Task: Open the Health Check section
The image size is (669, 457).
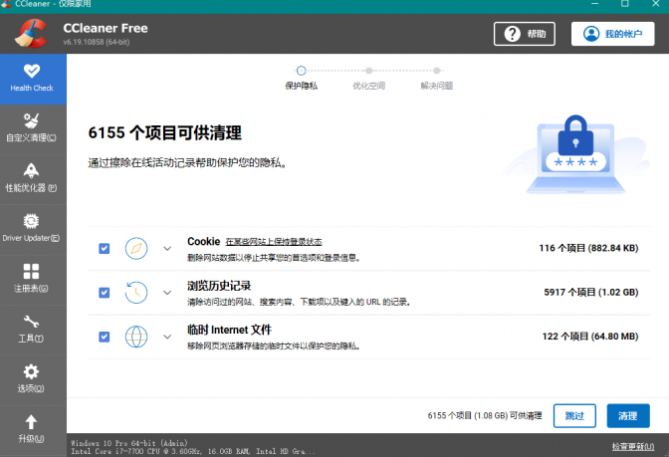Action: [x=33, y=79]
